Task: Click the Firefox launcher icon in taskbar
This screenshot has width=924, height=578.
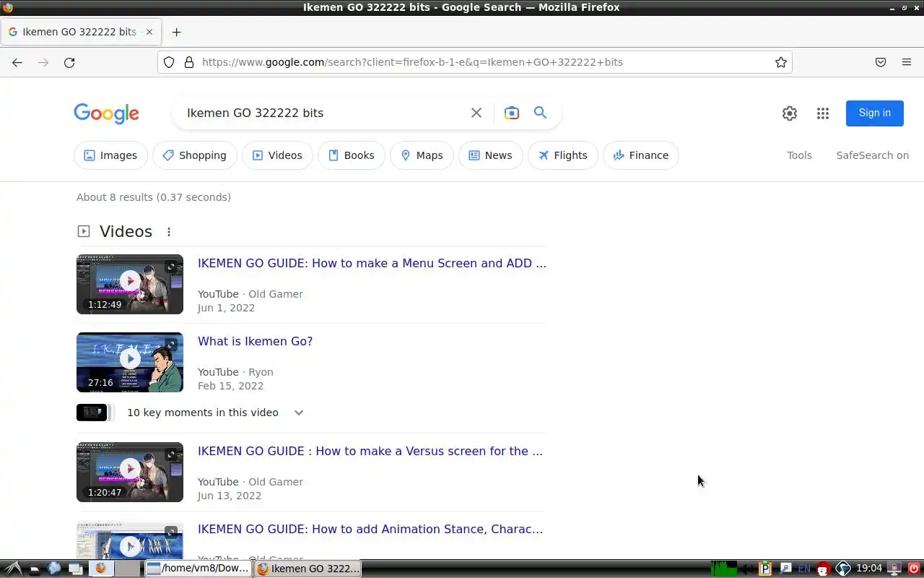Action: pyautogui.click(x=100, y=569)
